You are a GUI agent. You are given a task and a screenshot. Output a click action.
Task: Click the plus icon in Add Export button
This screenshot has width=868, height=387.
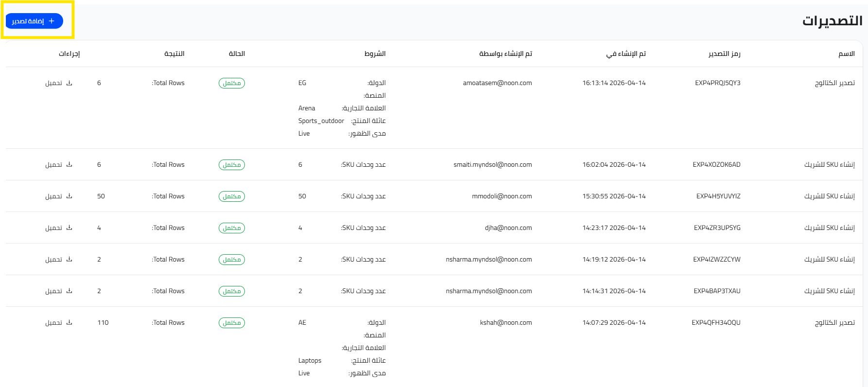pyautogui.click(x=52, y=21)
